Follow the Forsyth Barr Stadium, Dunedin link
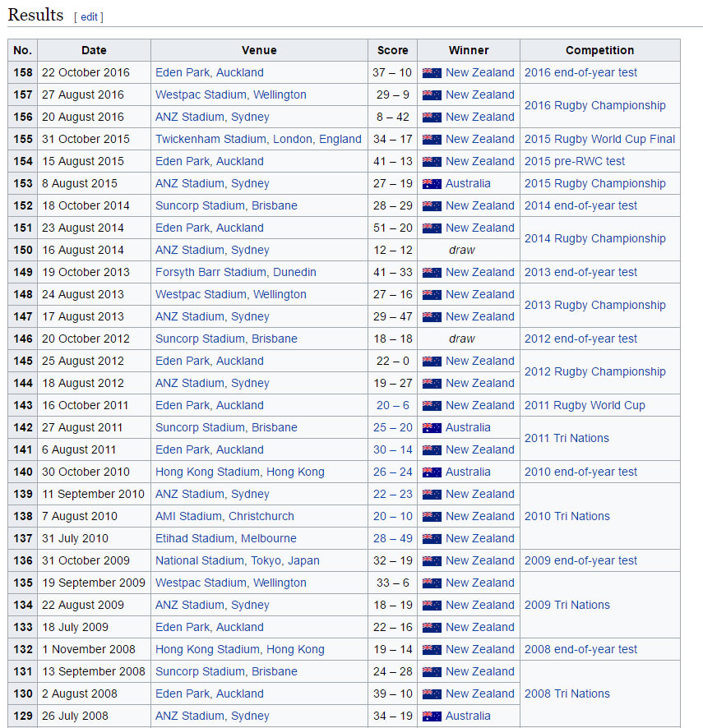Screen dimensions: 703x728 point(235,272)
